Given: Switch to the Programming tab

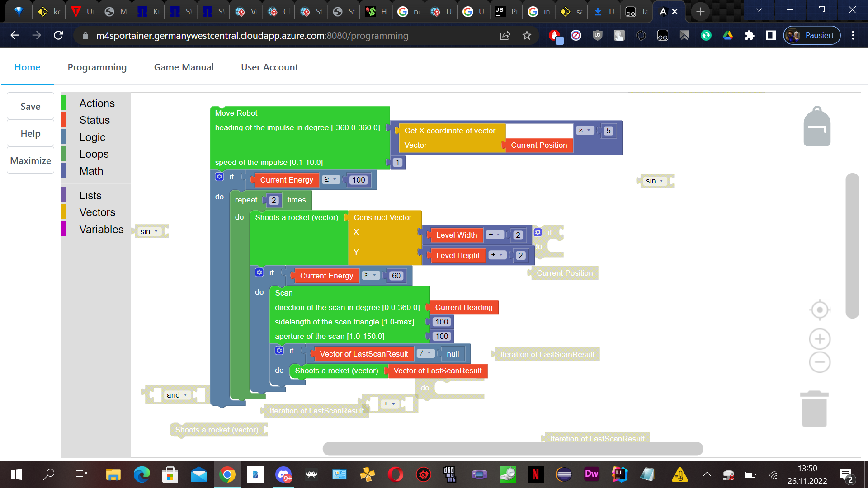Looking at the screenshot, I should coord(97,67).
